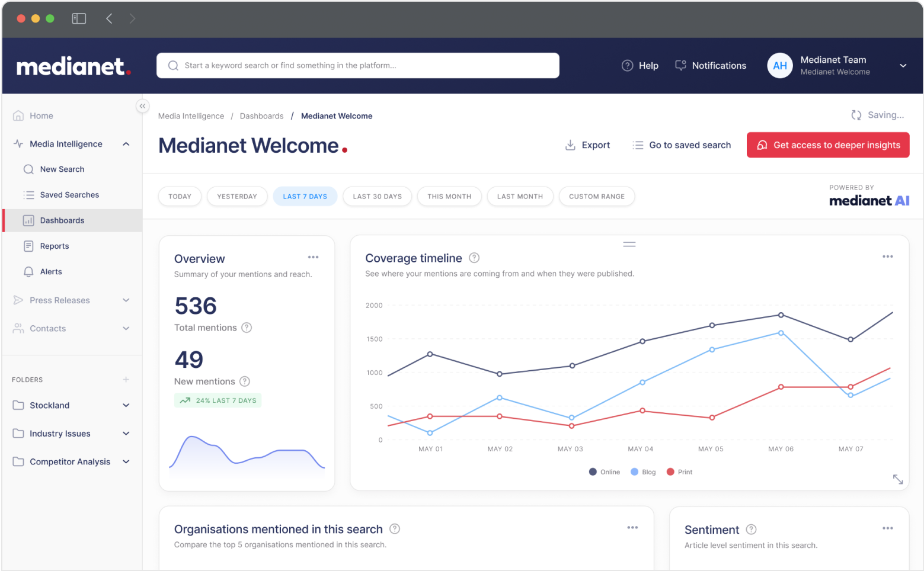This screenshot has width=924, height=571.
Task: Collapse the Media Intelligence section
Action: click(126, 143)
